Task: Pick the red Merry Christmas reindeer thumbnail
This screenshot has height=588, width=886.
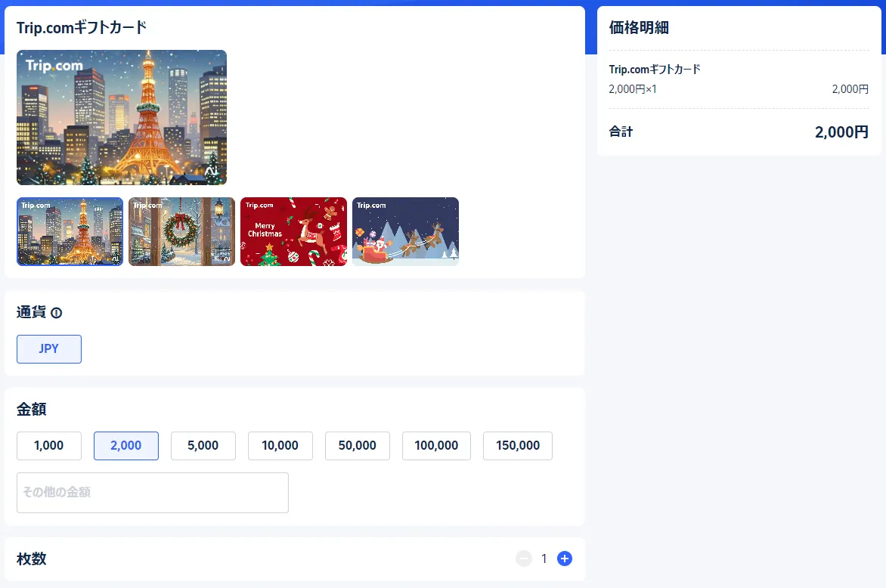Action: point(293,231)
